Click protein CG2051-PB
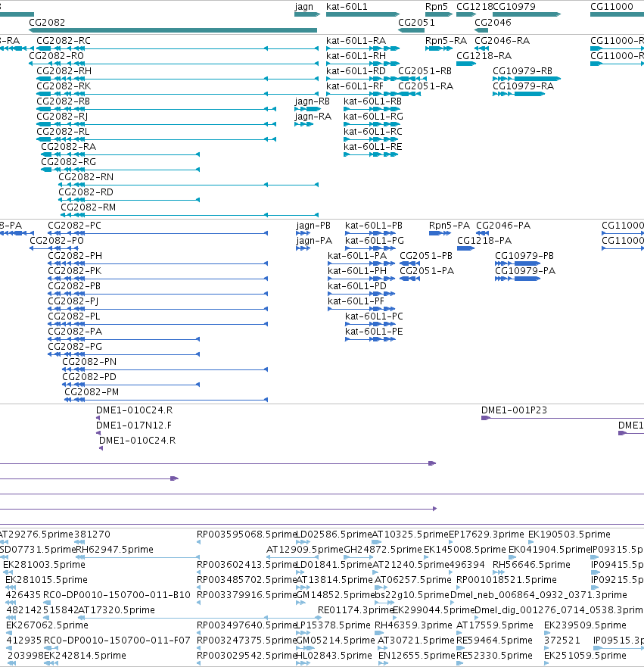This screenshot has width=644, height=667. tap(426, 256)
